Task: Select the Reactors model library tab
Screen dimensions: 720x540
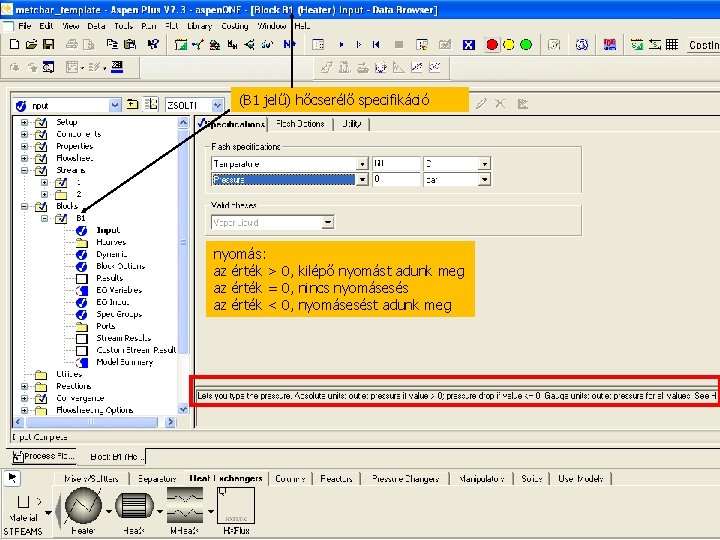Action: [x=336, y=478]
